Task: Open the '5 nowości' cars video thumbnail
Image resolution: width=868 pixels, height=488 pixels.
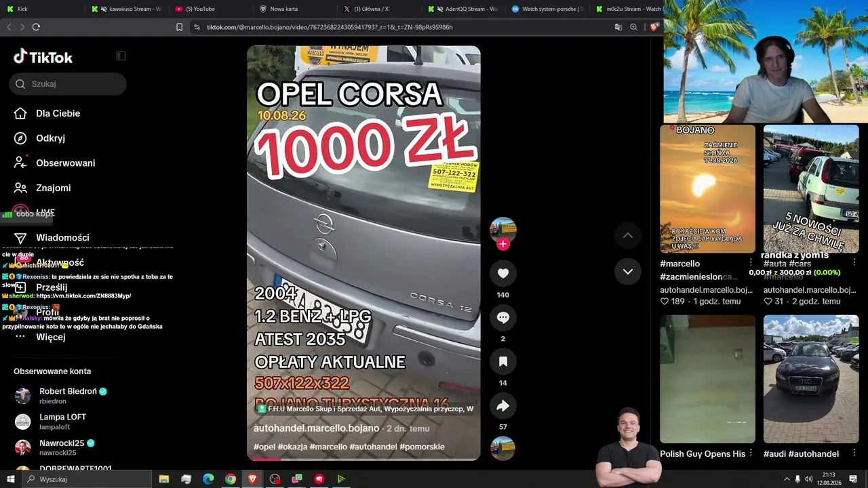Action: pyautogui.click(x=811, y=189)
